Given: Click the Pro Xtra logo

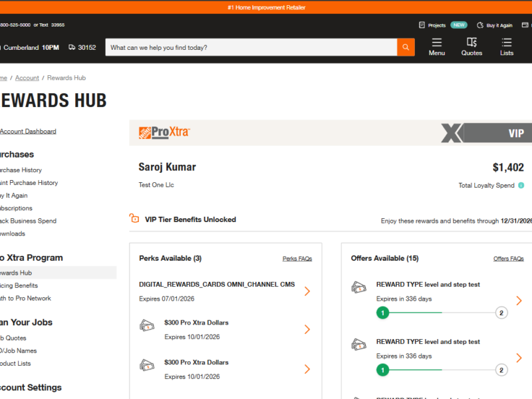Looking at the screenshot, I should pyautogui.click(x=164, y=132).
